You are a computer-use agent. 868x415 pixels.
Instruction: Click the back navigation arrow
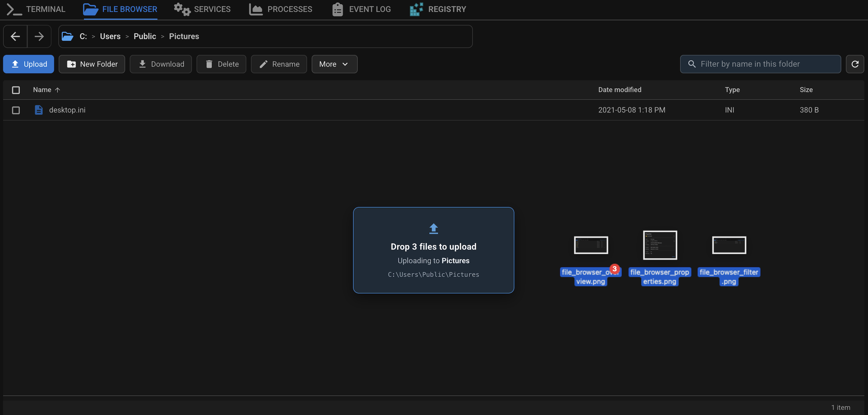click(15, 37)
